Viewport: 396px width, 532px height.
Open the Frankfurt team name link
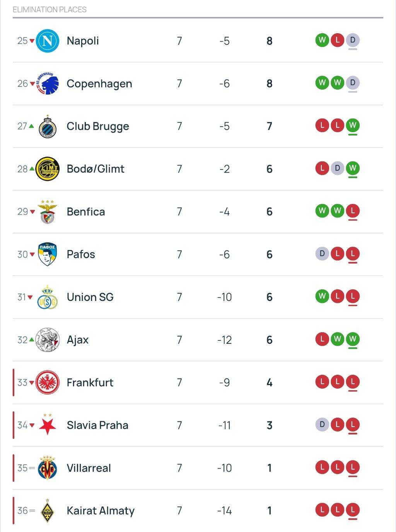pyautogui.click(x=90, y=382)
